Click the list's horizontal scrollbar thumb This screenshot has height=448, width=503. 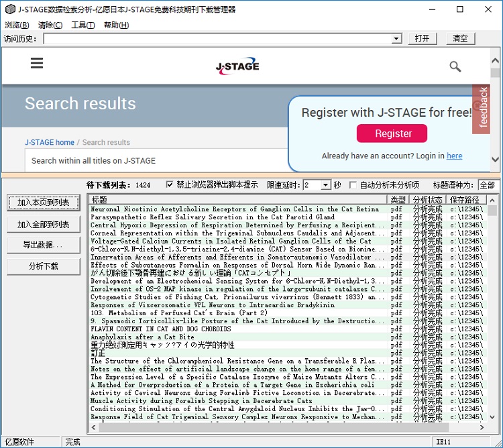[274, 427]
